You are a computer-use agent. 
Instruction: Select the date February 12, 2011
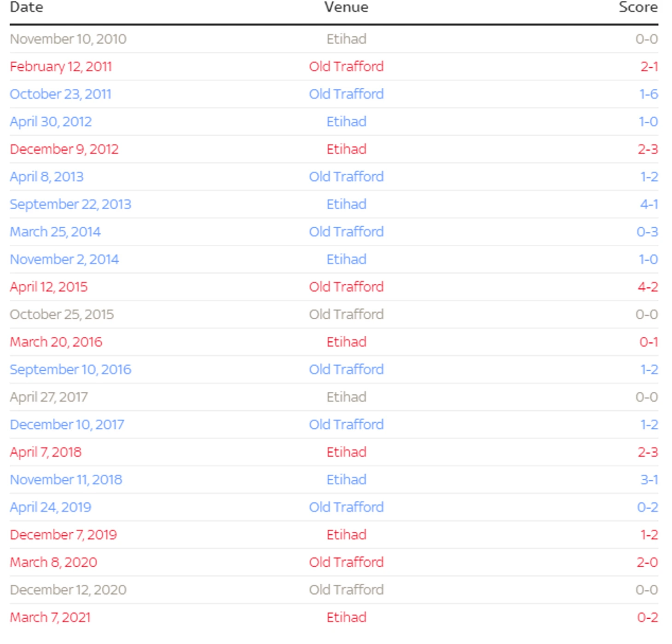click(x=61, y=67)
